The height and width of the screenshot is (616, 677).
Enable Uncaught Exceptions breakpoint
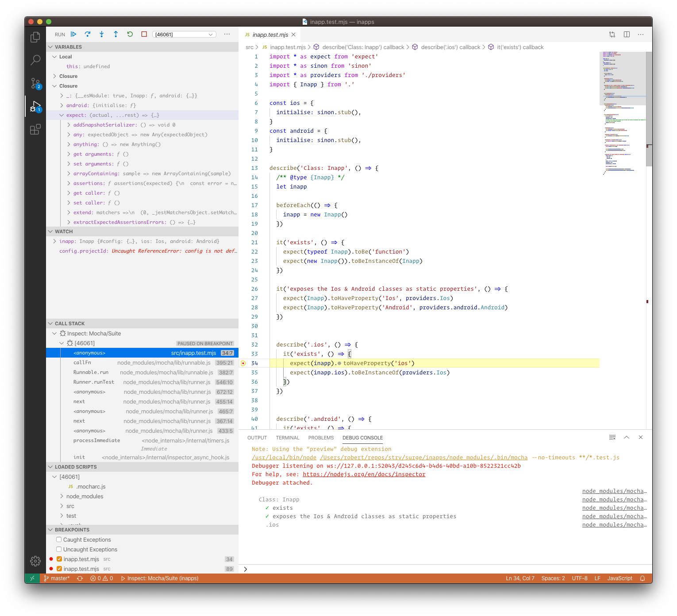point(59,549)
